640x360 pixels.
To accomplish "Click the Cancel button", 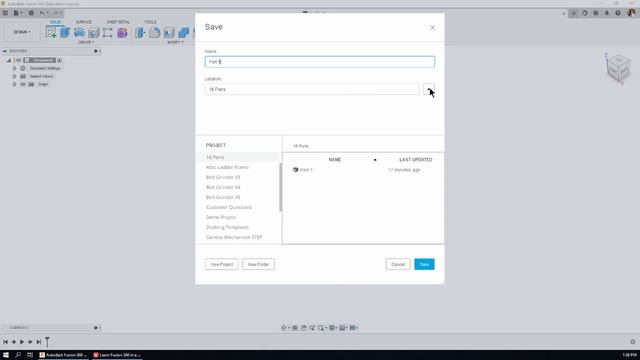I will point(398,264).
